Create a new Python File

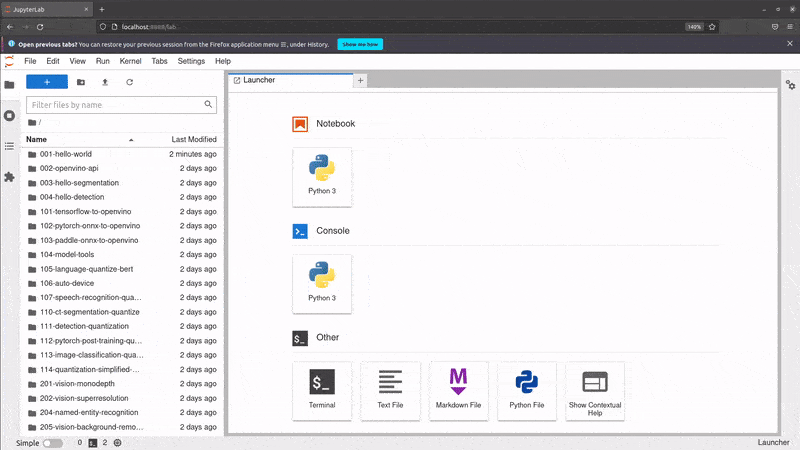527,391
